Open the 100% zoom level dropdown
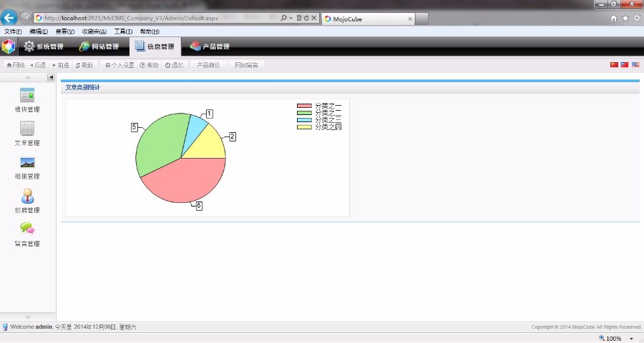This screenshot has height=343, width=644. click(632, 339)
